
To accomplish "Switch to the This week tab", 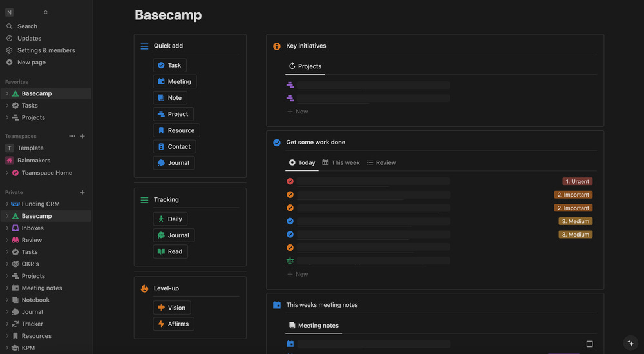I will click(341, 163).
